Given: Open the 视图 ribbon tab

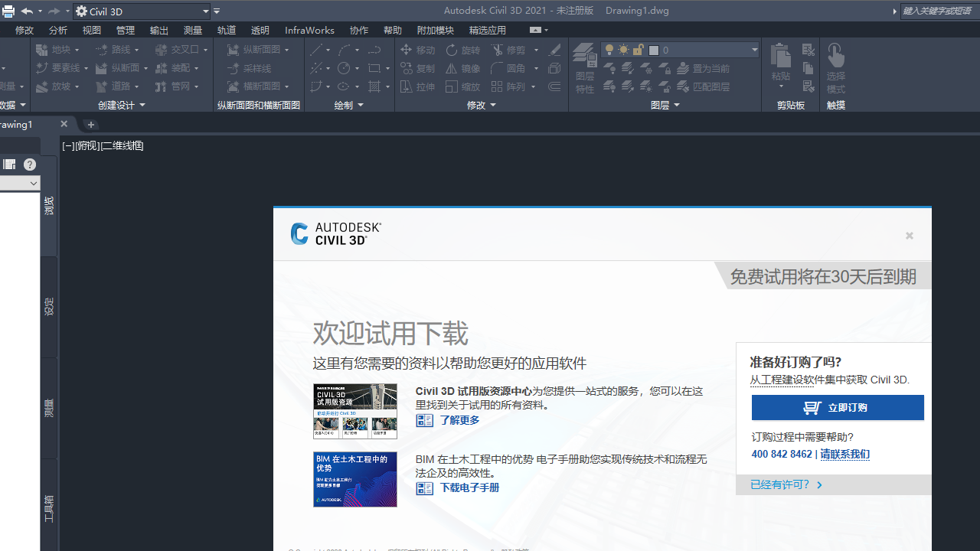Looking at the screenshot, I should [x=92, y=30].
